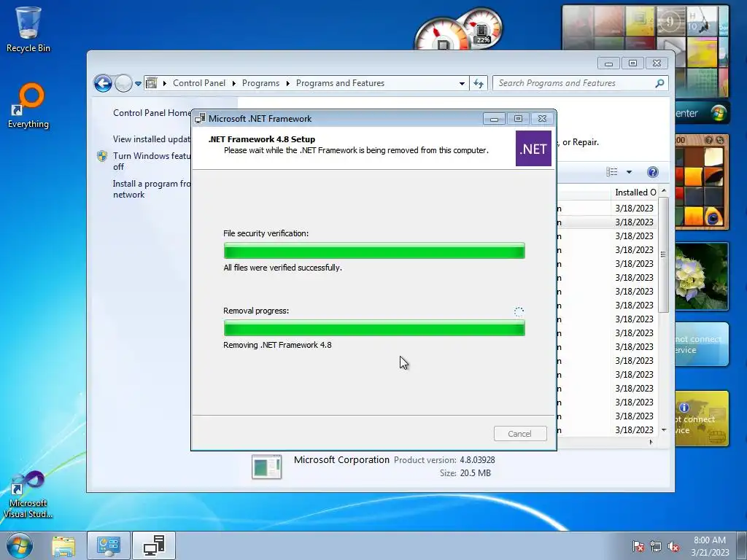The width and height of the screenshot is (747, 560).
Task: Click the flower slideshow gadget picture
Action: point(702,276)
